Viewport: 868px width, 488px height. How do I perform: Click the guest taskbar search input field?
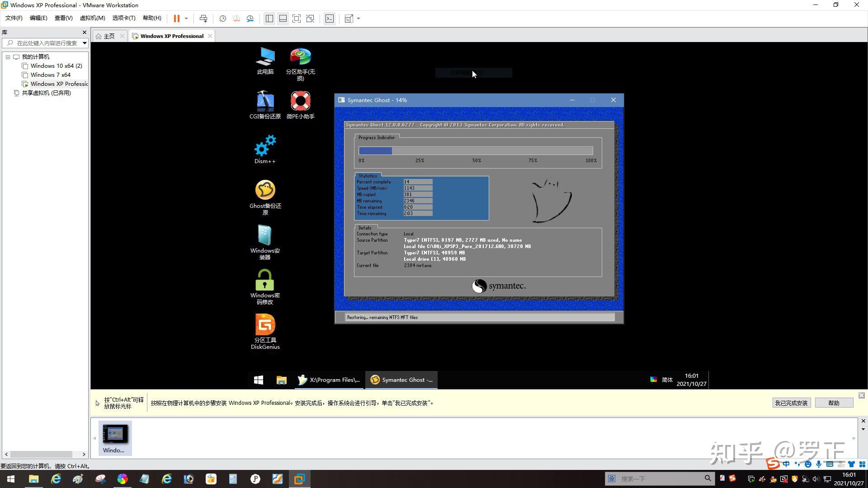coord(660,479)
